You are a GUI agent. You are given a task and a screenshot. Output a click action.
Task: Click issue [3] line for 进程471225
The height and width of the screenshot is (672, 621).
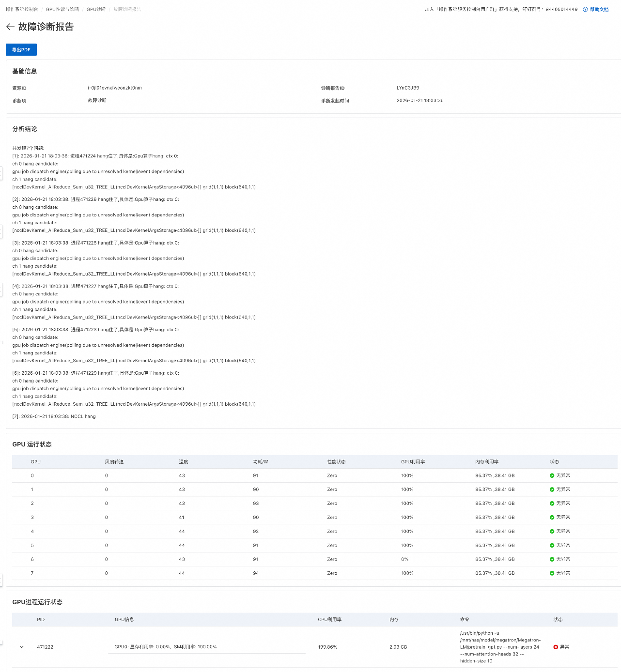click(x=95, y=243)
